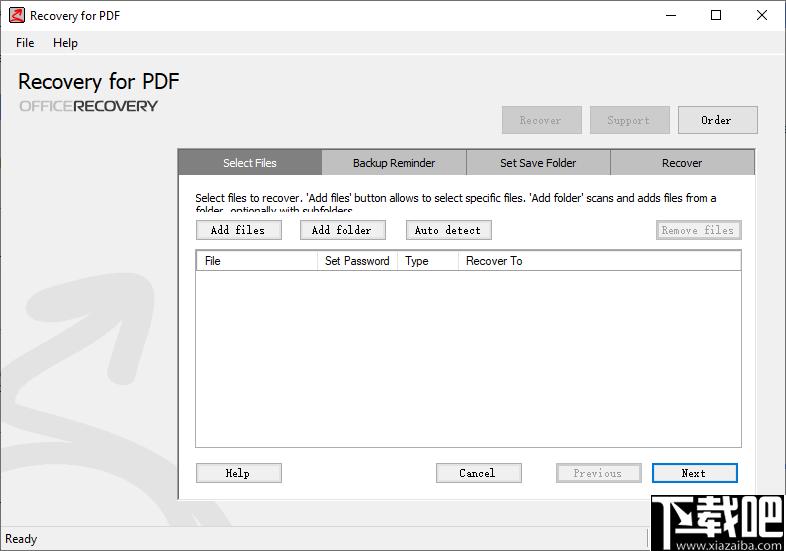This screenshot has height=551, width=786.
Task: Click the Set Password column header
Action: click(357, 261)
